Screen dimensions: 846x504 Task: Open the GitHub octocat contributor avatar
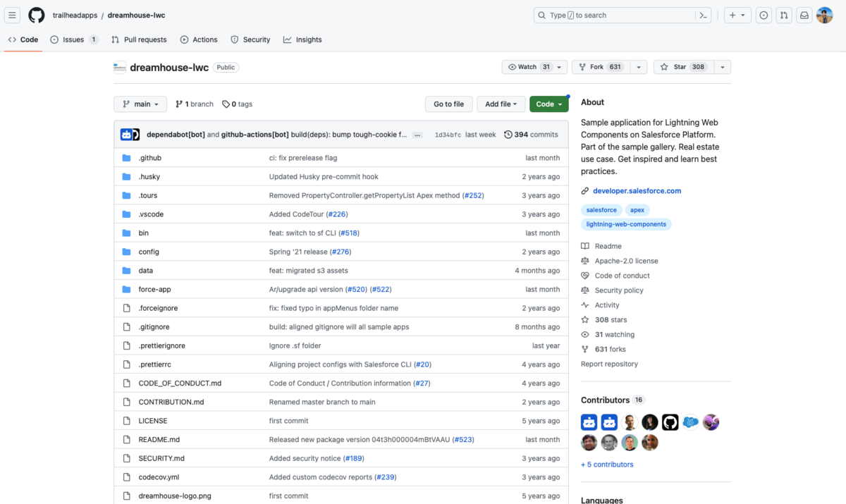pos(670,422)
